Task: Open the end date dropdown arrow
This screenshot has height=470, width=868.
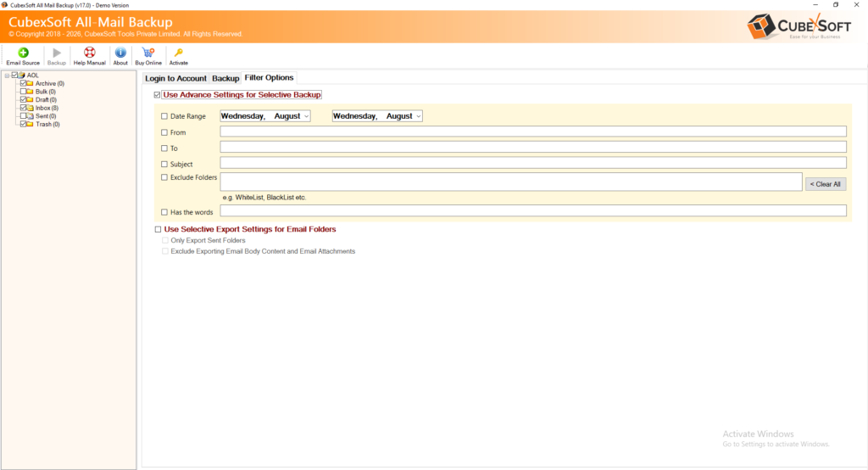Action: point(419,116)
